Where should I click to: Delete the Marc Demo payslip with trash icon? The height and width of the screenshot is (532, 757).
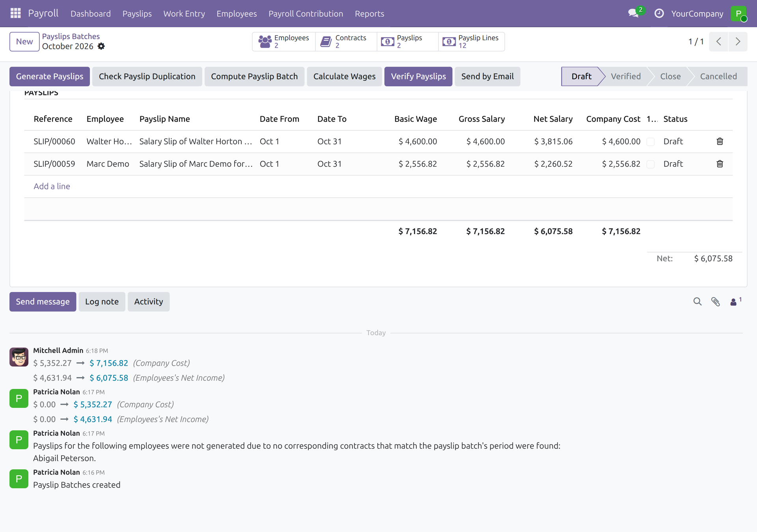(x=720, y=164)
